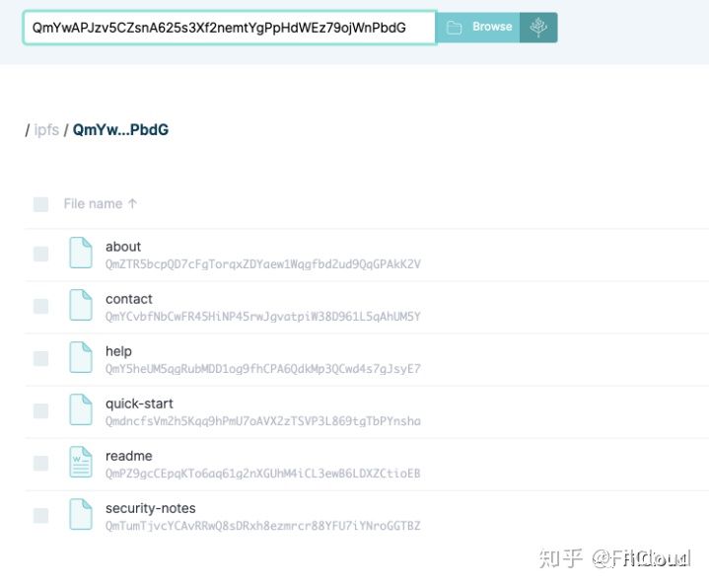Click the folder icon in the Browse button
The height and width of the screenshot is (588, 709).
(454, 28)
